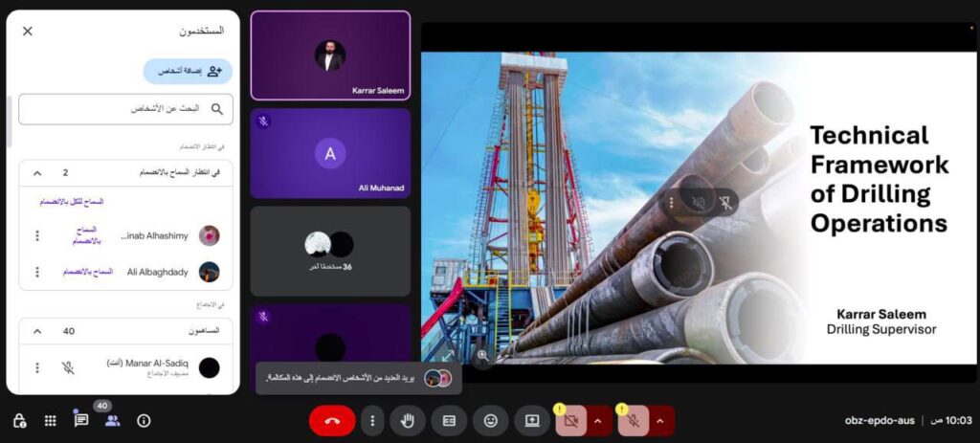This screenshot has width=980, height=443.
Task: Open more options for Ali Albaghdady
Action: [x=37, y=272]
